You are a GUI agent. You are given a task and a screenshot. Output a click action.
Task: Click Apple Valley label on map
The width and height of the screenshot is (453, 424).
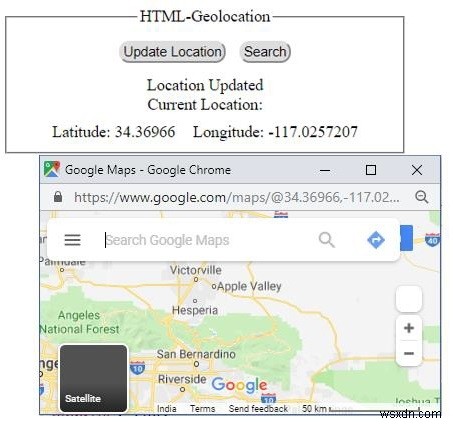(249, 286)
